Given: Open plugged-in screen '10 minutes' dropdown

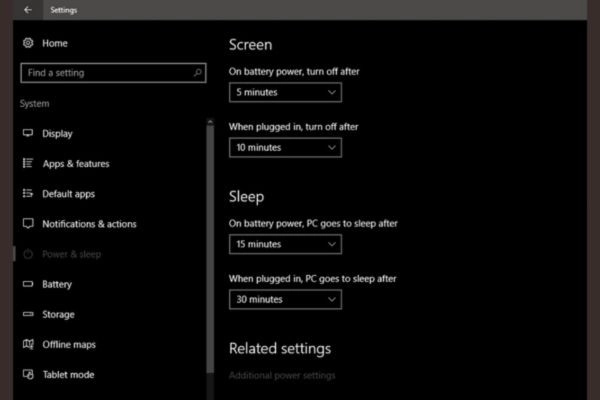Looking at the screenshot, I should pyautogui.click(x=285, y=147).
